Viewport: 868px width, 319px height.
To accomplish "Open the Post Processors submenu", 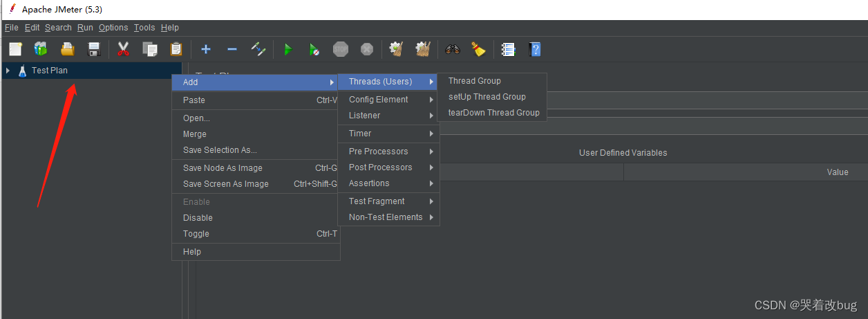I will 388,167.
